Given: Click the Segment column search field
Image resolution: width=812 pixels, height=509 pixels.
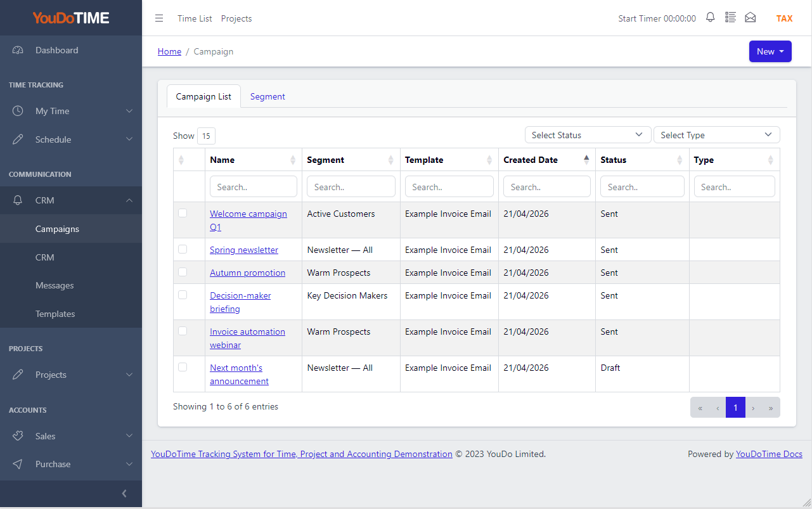Looking at the screenshot, I should click(351, 186).
